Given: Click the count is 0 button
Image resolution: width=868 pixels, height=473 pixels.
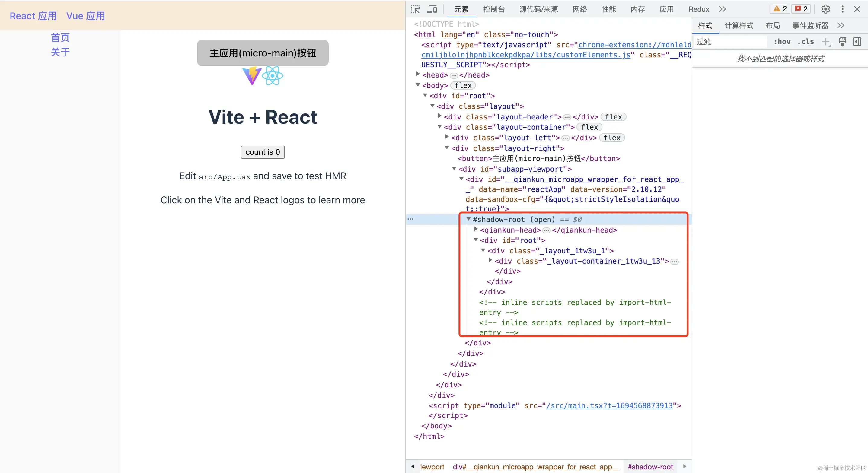Looking at the screenshot, I should [263, 152].
